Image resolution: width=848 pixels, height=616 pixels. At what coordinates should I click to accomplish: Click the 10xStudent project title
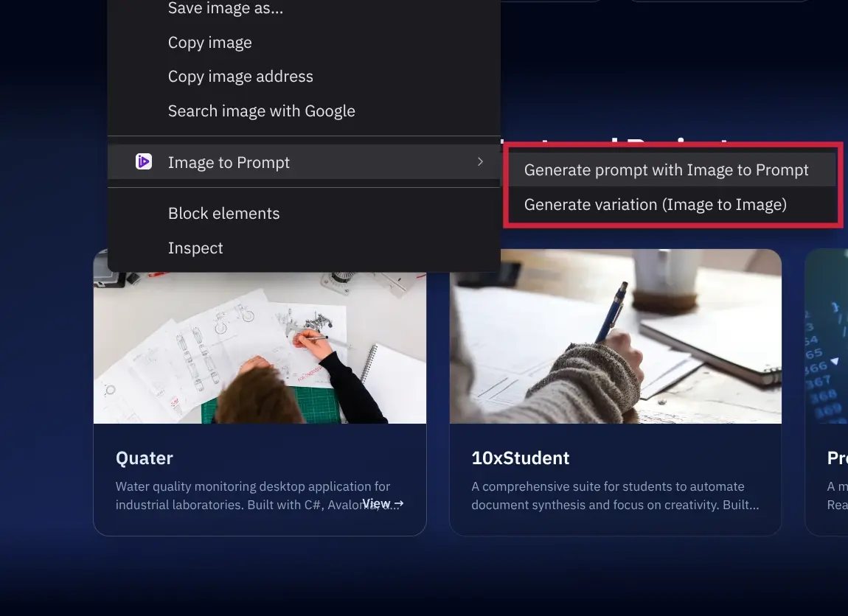point(521,458)
